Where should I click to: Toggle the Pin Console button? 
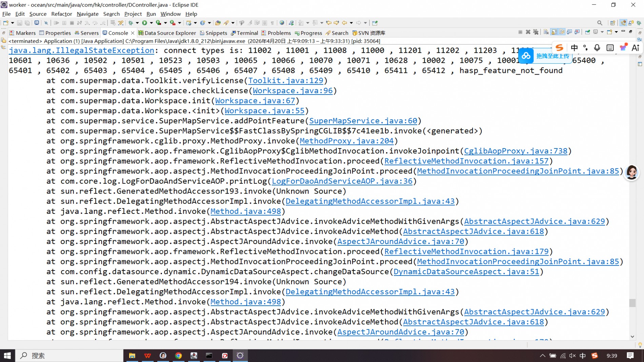(587, 32)
